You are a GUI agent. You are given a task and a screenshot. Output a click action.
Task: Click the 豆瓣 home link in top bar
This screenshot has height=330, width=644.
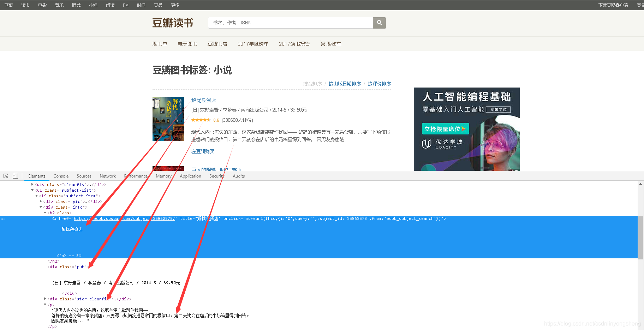point(8,5)
